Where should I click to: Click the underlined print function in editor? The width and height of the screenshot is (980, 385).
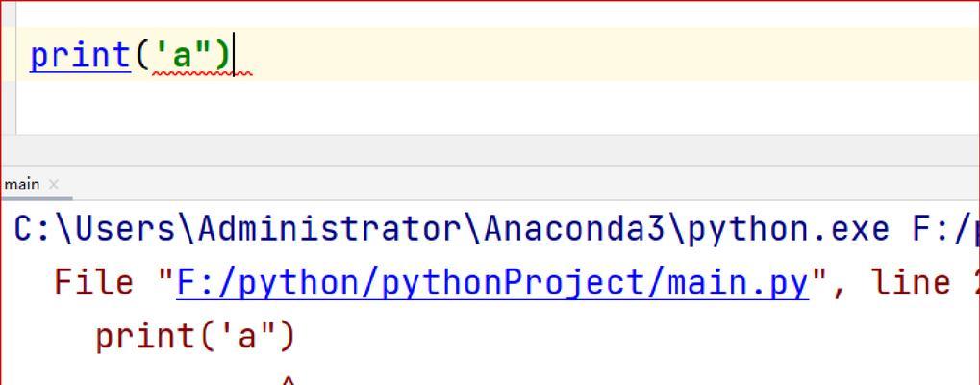click(x=80, y=55)
